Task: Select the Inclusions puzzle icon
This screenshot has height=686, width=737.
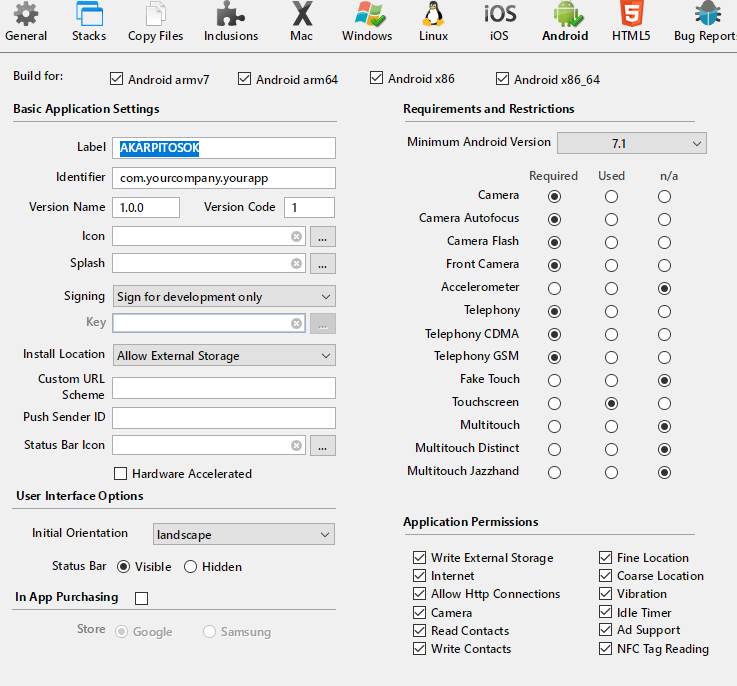Action: [x=231, y=23]
